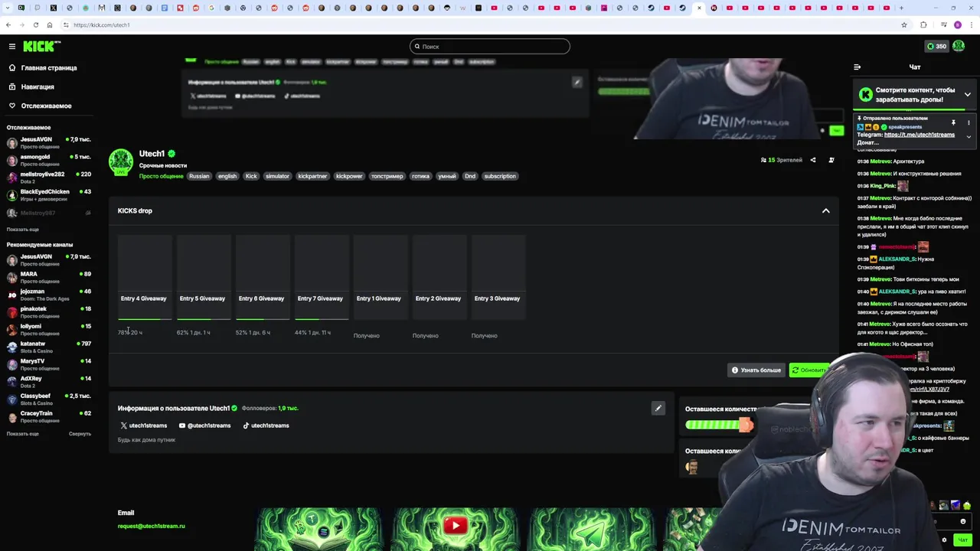Screen dimensions: 980x551
Task: Open offline channel Mellstroy987
Action: tap(49, 213)
